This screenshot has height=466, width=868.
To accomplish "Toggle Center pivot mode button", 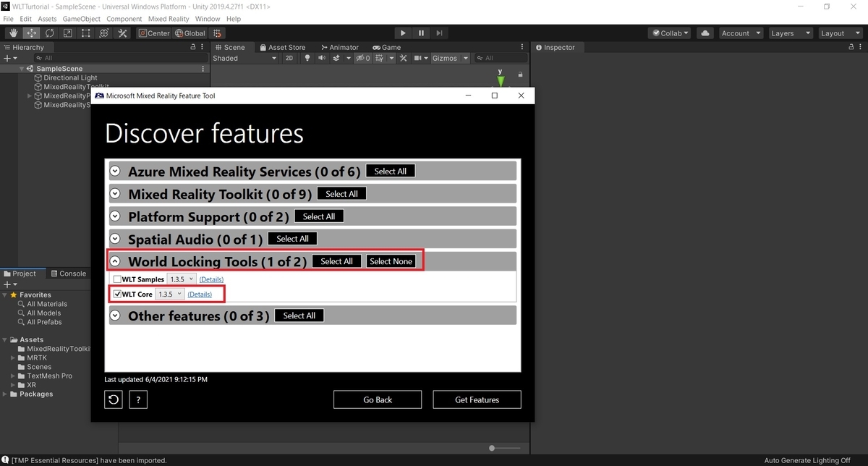I will pyautogui.click(x=154, y=33).
